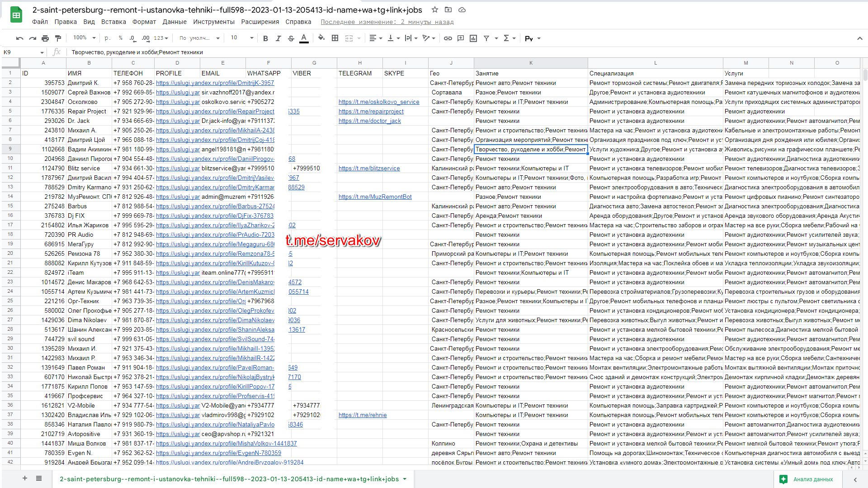Open Google Sheets home icon

pos(16,15)
